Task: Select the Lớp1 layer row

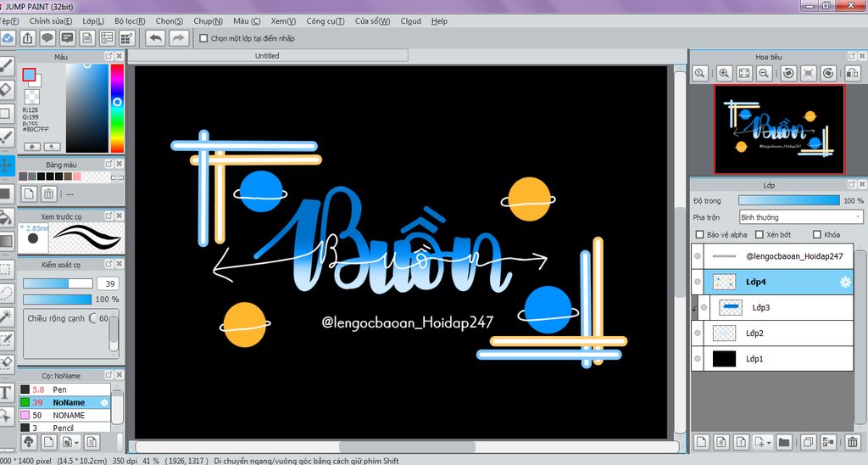Action: (772, 359)
